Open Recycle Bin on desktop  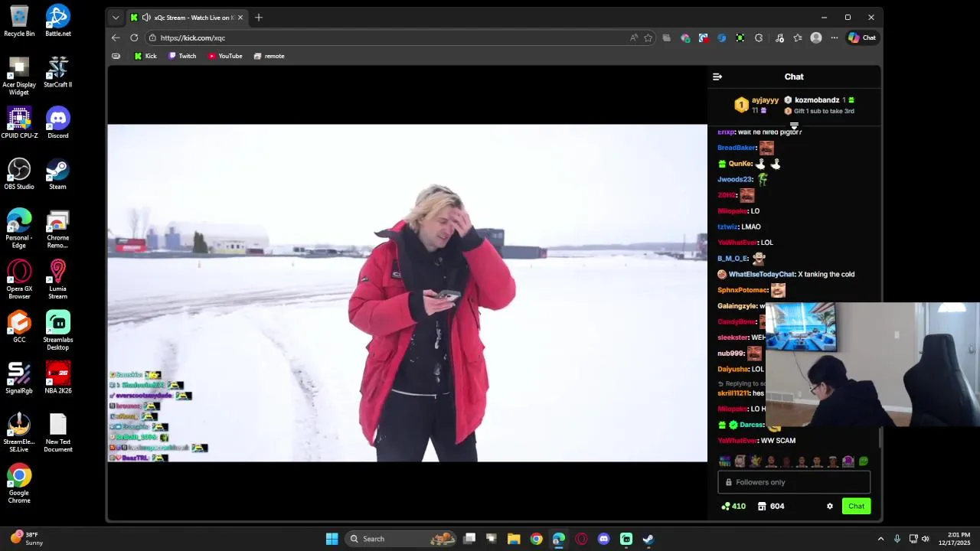(19, 21)
